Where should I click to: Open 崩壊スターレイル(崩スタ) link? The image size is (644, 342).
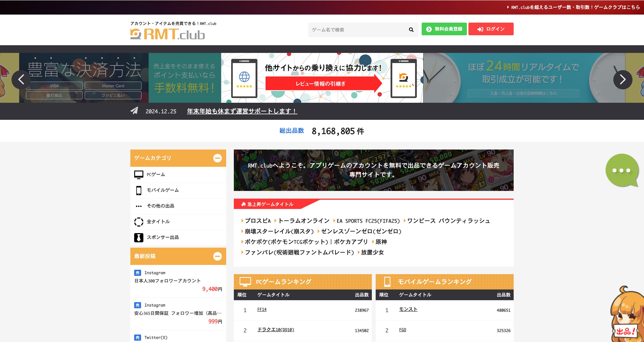279,231
